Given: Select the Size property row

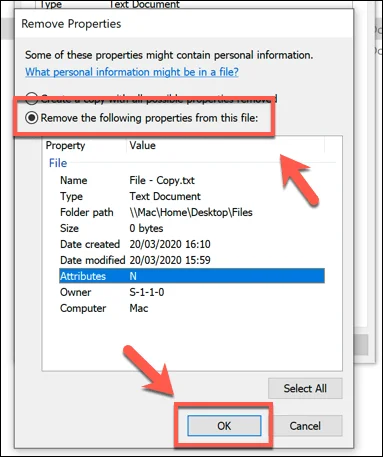Looking at the screenshot, I should (192, 228).
